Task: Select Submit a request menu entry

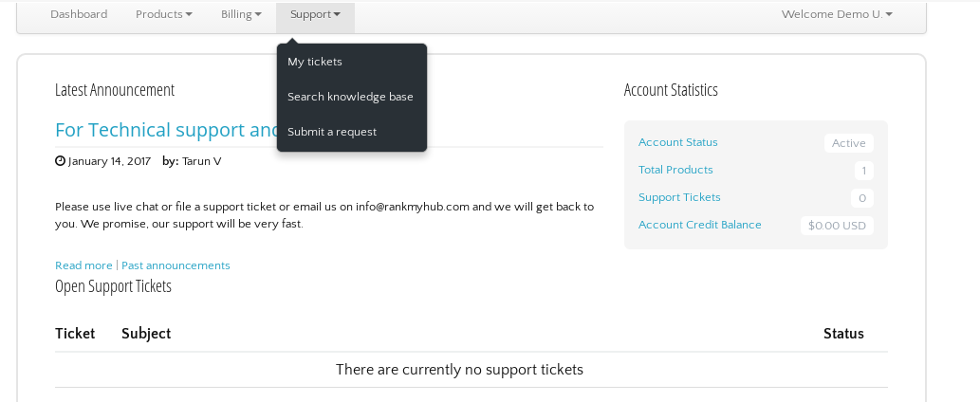Action: point(332,132)
